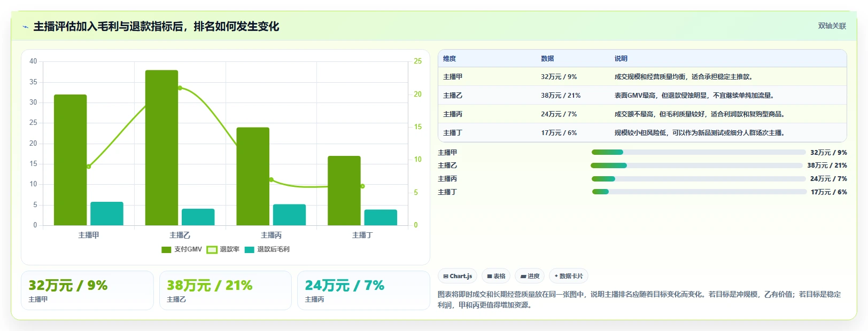Click the 主播丁 teal gross-profit bar
The width and height of the screenshot is (868, 331).
pos(381,217)
